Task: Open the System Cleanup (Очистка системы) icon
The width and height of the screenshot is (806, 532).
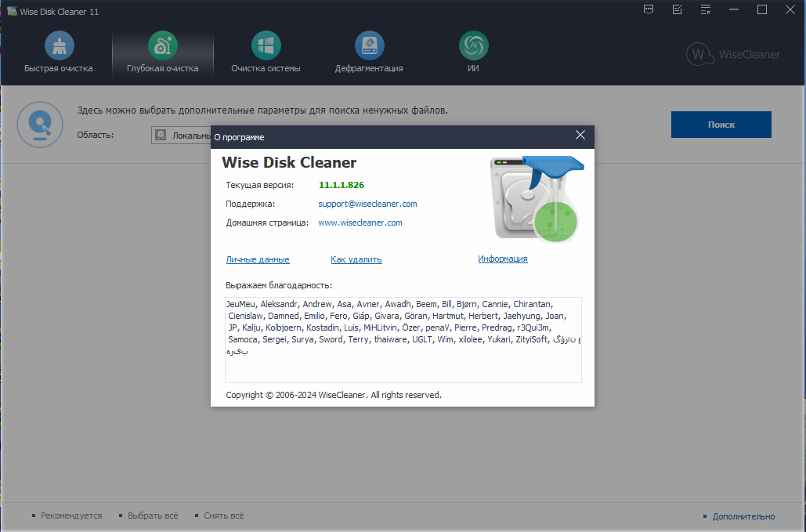Action: coord(266,45)
